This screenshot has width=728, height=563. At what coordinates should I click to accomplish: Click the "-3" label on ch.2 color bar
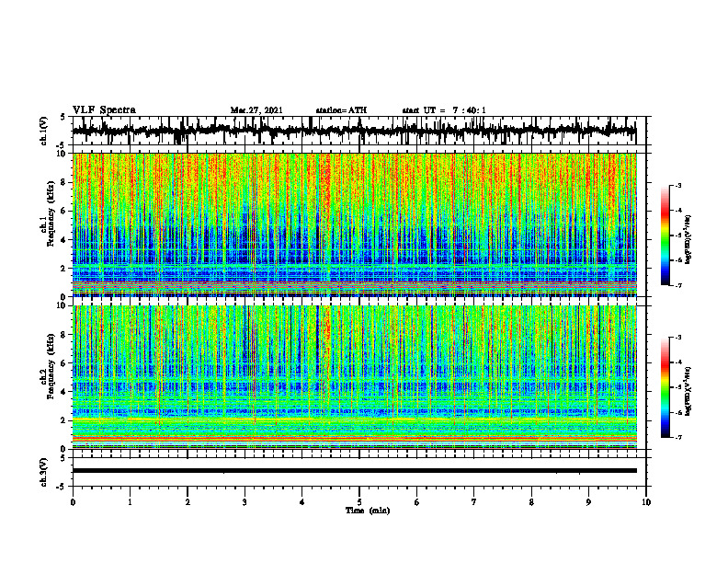click(x=678, y=338)
